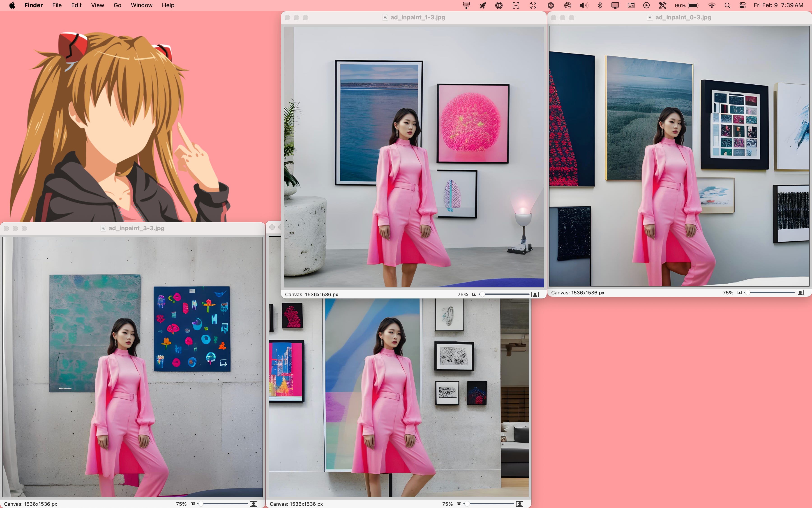Image resolution: width=812 pixels, height=508 pixels.
Task: Click the ad_inpaint_3-3.jpg window title
Action: (x=136, y=228)
